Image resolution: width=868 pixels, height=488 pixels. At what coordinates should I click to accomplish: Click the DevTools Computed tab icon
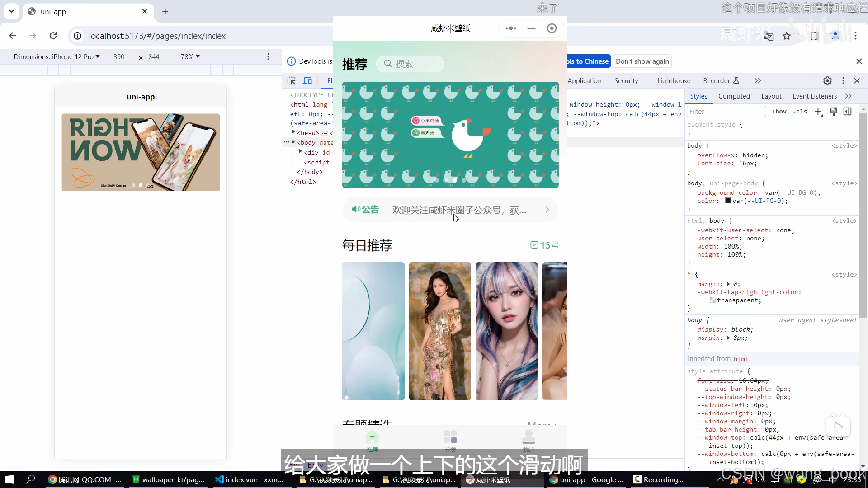click(x=734, y=96)
